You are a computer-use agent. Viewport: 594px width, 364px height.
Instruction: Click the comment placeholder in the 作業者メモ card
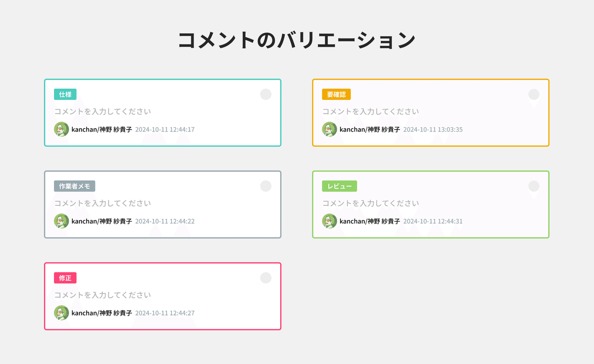102,203
